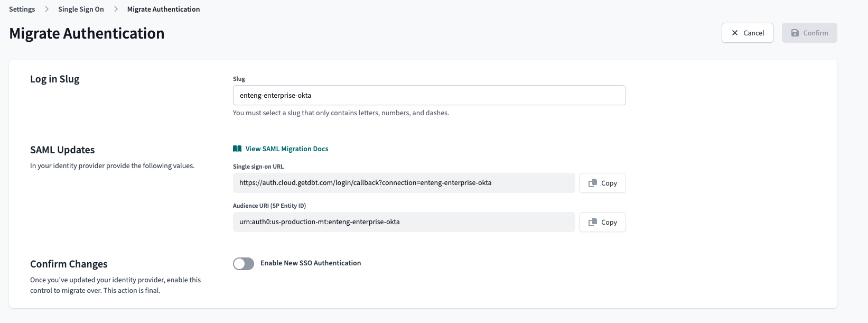Click the breadcrumb chevron after Single Sign On
This screenshot has width=868, height=323.
coord(116,10)
